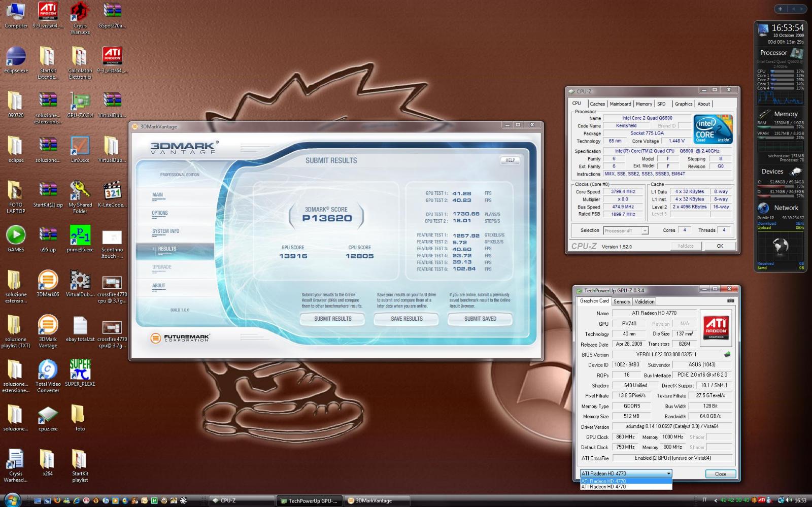Screen dimensions: 812x507
Task: Click HELP in 3DMark Vantage
Action: pos(510,160)
